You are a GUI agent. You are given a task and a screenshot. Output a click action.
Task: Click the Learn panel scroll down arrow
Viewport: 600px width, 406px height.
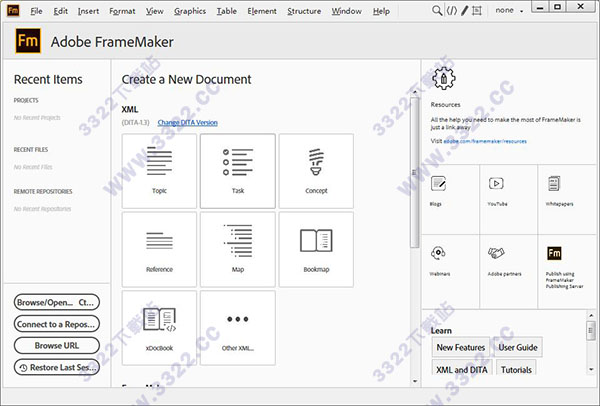(x=591, y=369)
